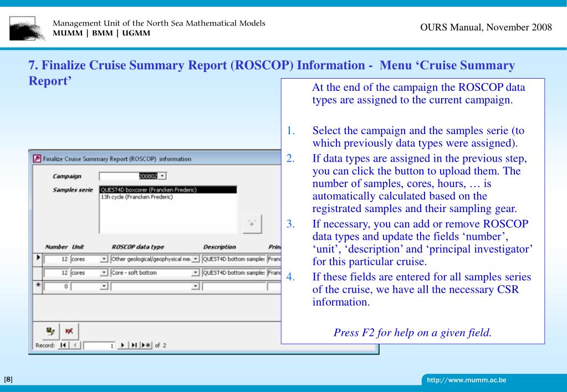Viewport: 567px width, 392px height.
Task: Click the 'ROSCOP data type' column header
Action: click(x=138, y=247)
